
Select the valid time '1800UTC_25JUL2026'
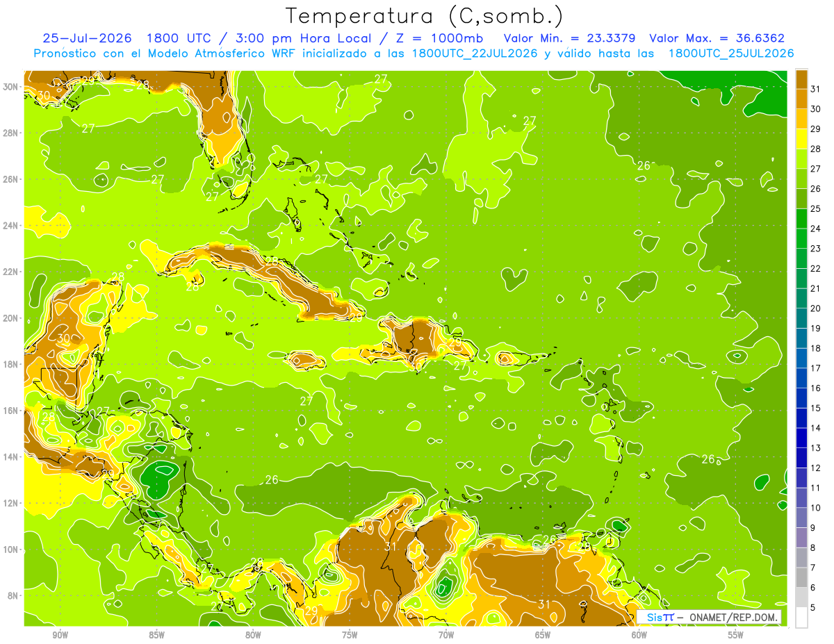click(730, 53)
